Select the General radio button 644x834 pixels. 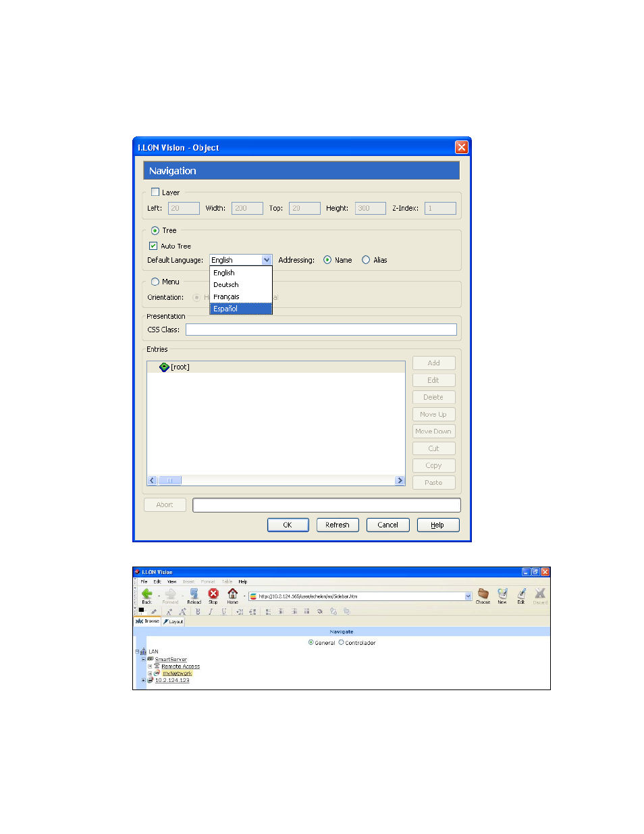coord(311,642)
